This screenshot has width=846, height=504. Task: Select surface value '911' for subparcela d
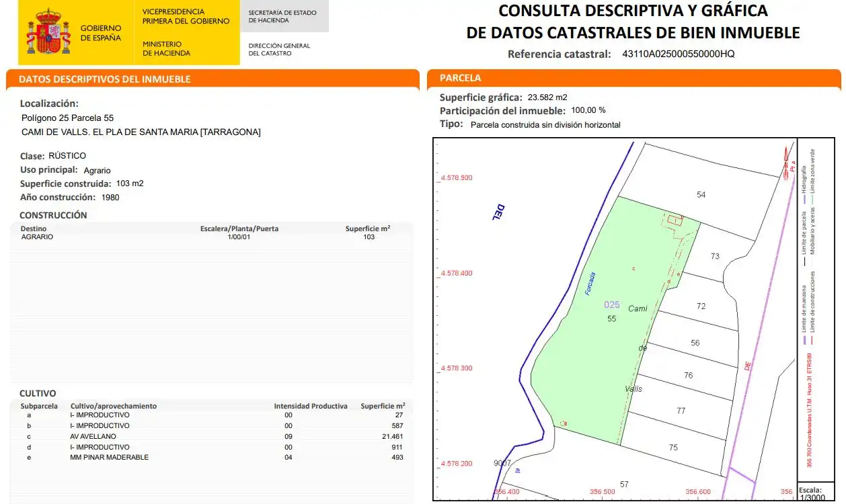pyautogui.click(x=397, y=447)
